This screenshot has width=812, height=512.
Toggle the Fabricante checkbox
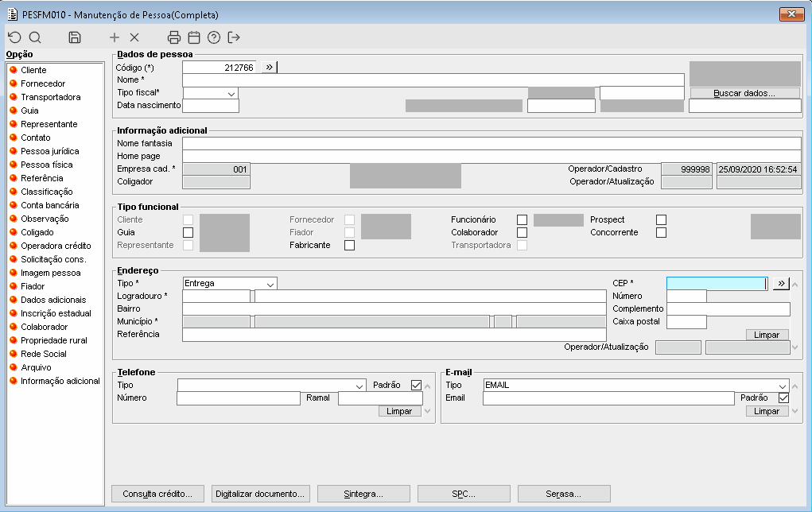[x=350, y=246]
